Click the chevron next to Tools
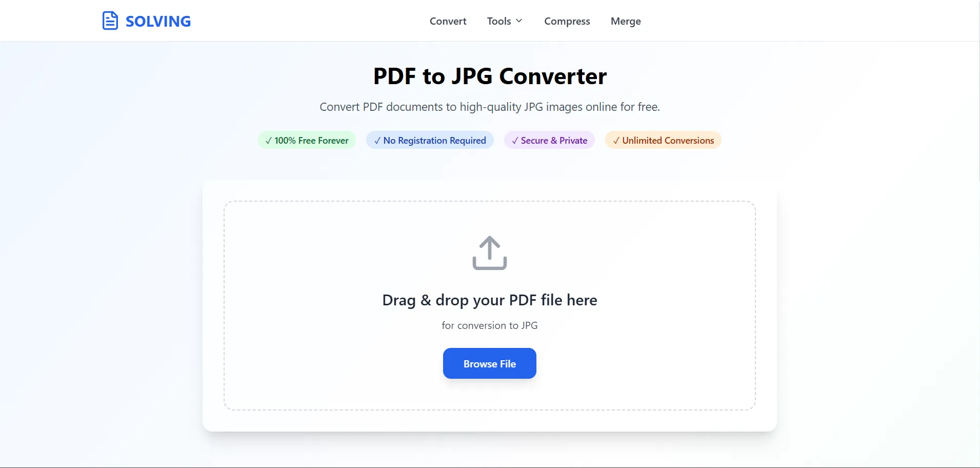Screen dimensions: 980x468 pyautogui.click(x=519, y=21)
